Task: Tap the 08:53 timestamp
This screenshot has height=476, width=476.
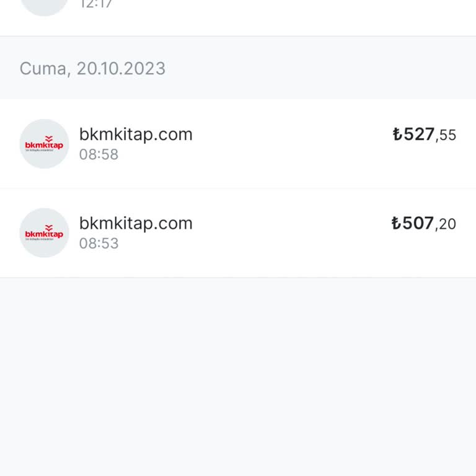Action: coord(99,243)
